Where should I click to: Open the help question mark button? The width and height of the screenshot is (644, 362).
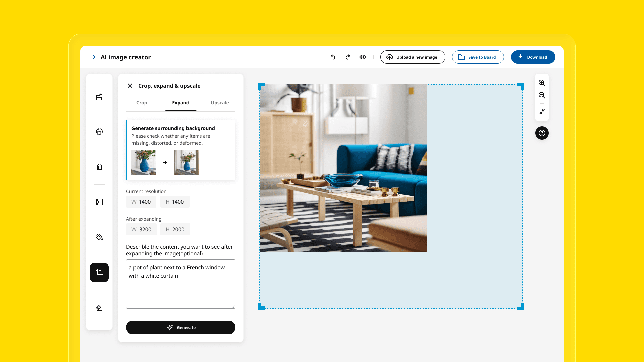tap(542, 133)
